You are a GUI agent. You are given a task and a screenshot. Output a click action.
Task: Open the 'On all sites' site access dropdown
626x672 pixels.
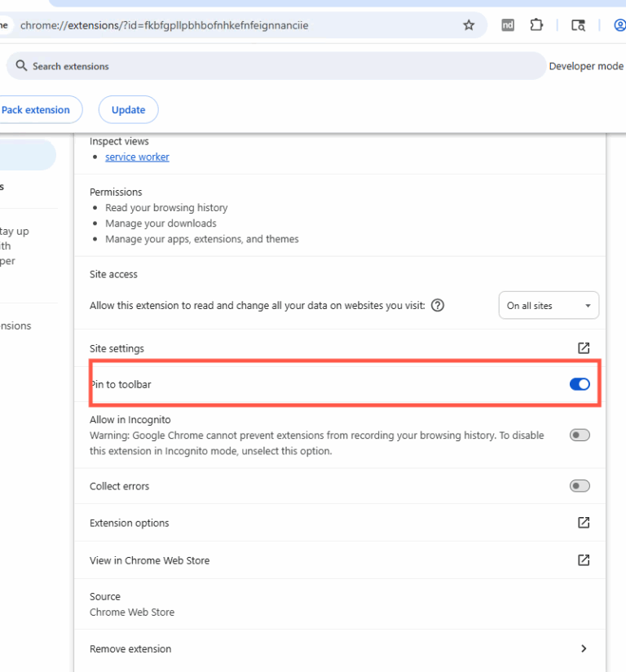click(x=549, y=305)
